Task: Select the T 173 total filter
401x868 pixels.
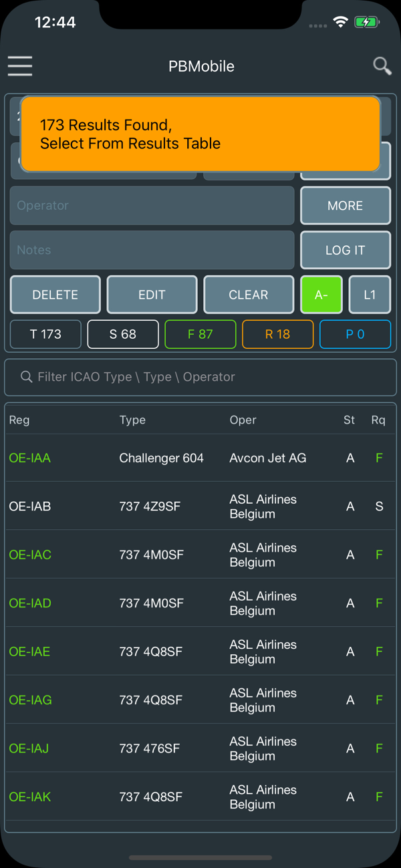Action: (45, 334)
